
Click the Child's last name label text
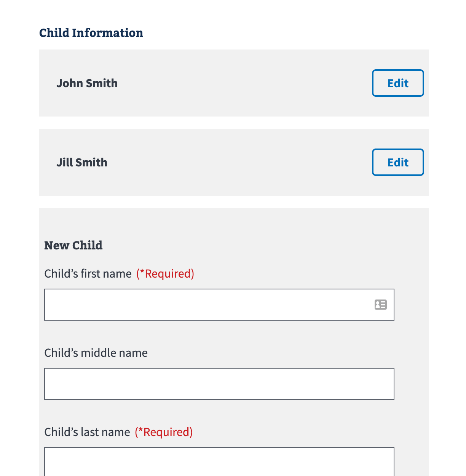point(87,432)
